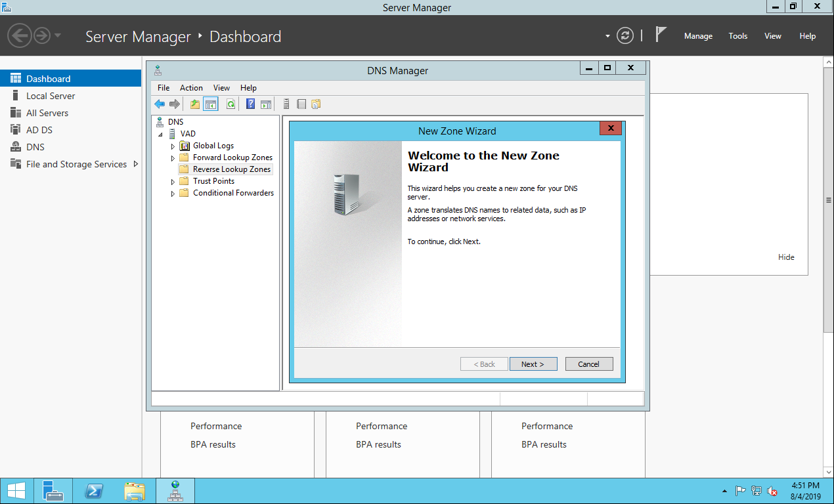
Task: Click the Show/Hide Console Tree toolbar icon
Action: pyautogui.click(x=211, y=104)
